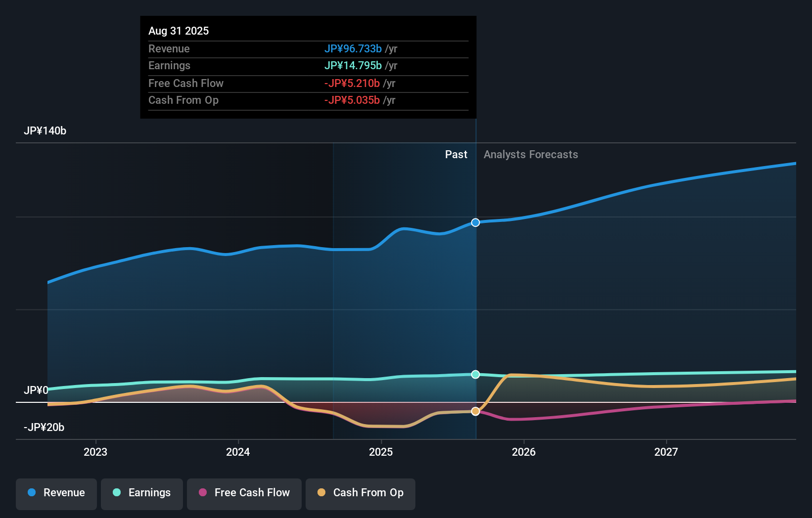Select the Revenue data point marker on the chart
This screenshot has width=812, height=518.
(475, 222)
